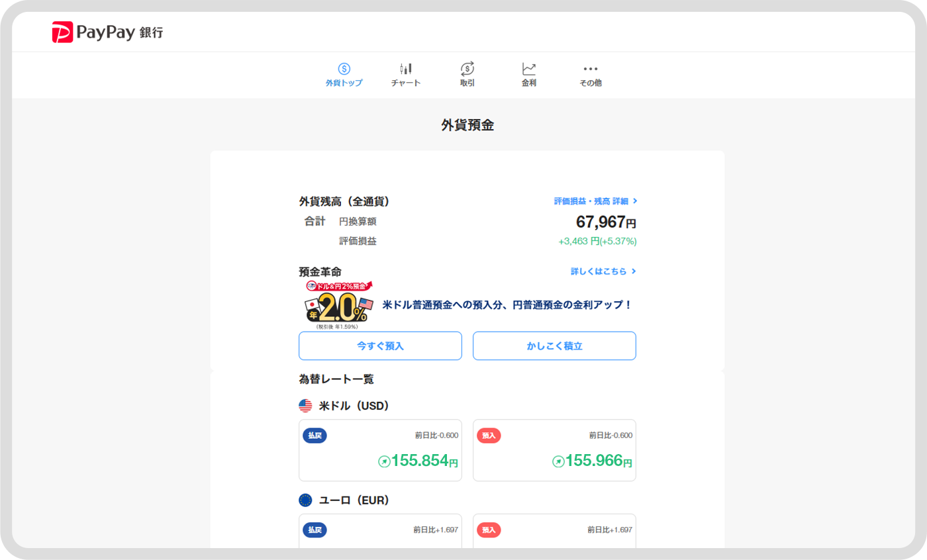Open その他 three-dots menu icon
This screenshot has width=927, height=560.
[590, 69]
